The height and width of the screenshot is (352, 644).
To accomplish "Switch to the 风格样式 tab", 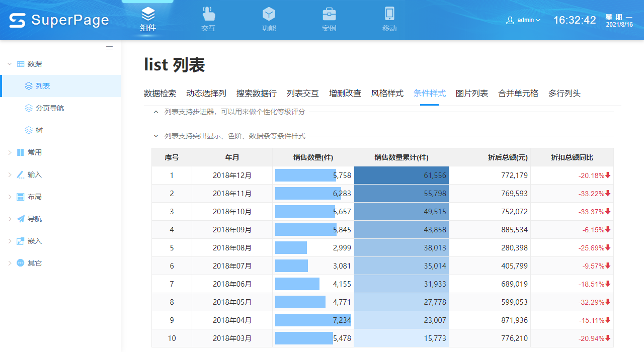I will point(387,93).
